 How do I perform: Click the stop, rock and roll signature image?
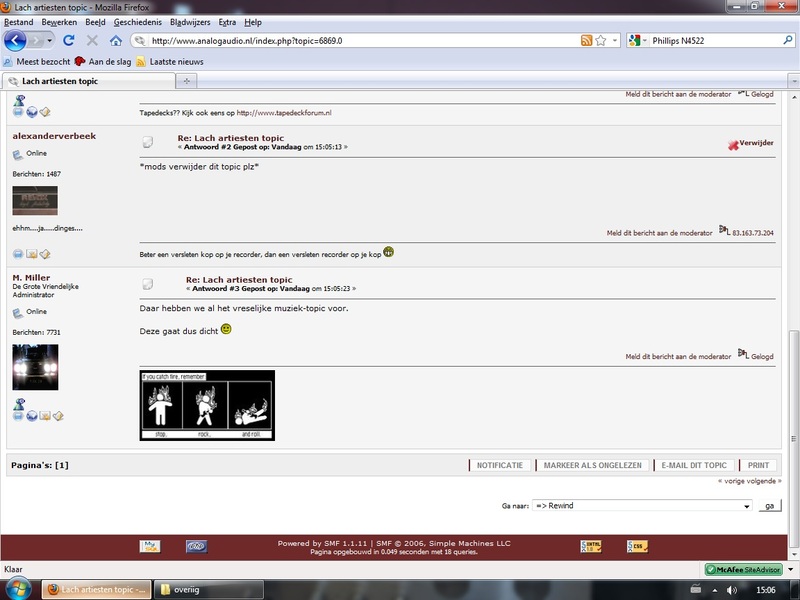207,405
